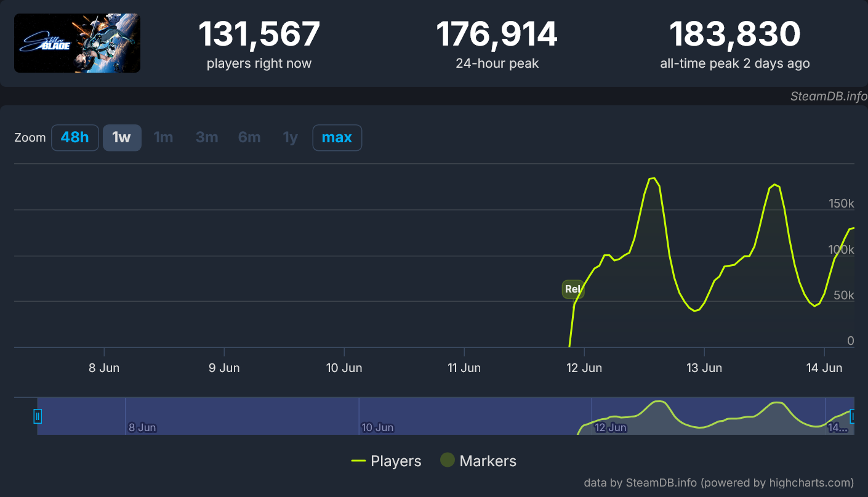Select the max zoom range
868x497 pixels.
pos(337,137)
